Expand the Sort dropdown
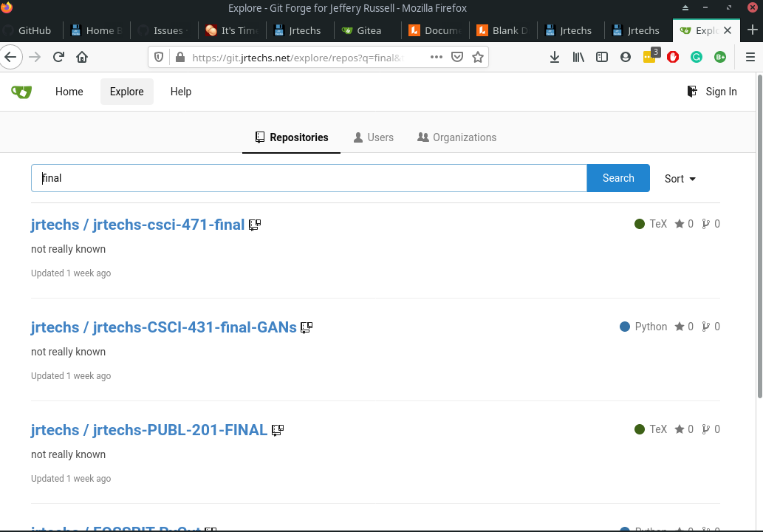763x532 pixels. (x=680, y=178)
